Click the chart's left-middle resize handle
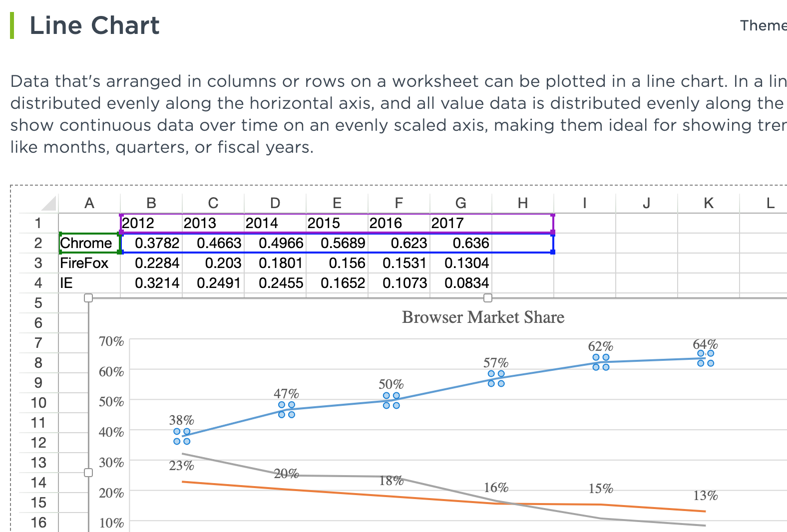The height and width of the screenshot is (532, 787). point(88,473)
